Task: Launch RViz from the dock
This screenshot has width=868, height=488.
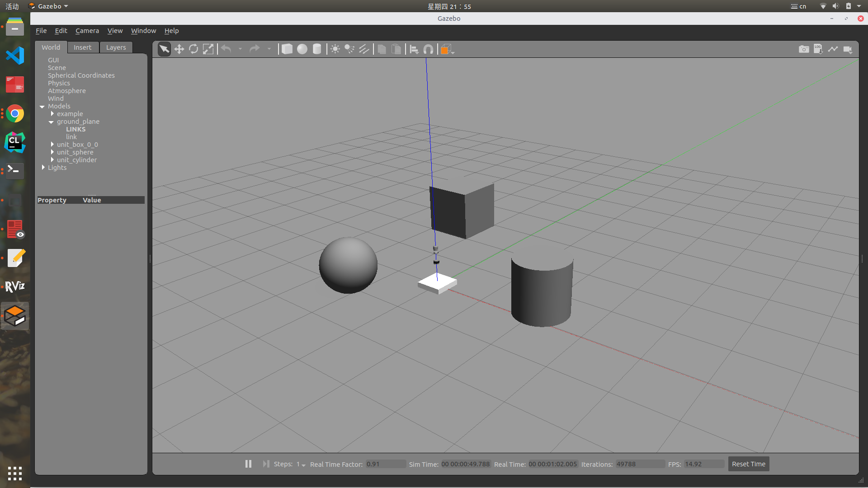Action: click(15, 286)
